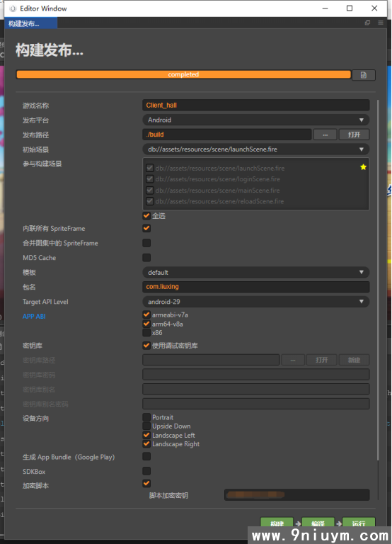Image resolution: width=392 pixels, height=544 pixels.
Task: Click 打开 next to the ./build path
Action: [354, 135]
